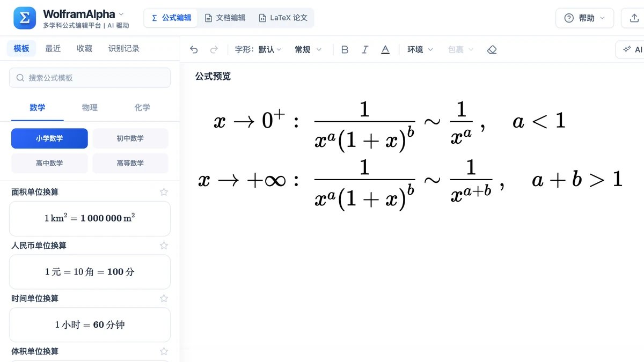Screen dimensions: 644x362
Task: Open the 帮助 help menu
Action: [x=584, y=18]
